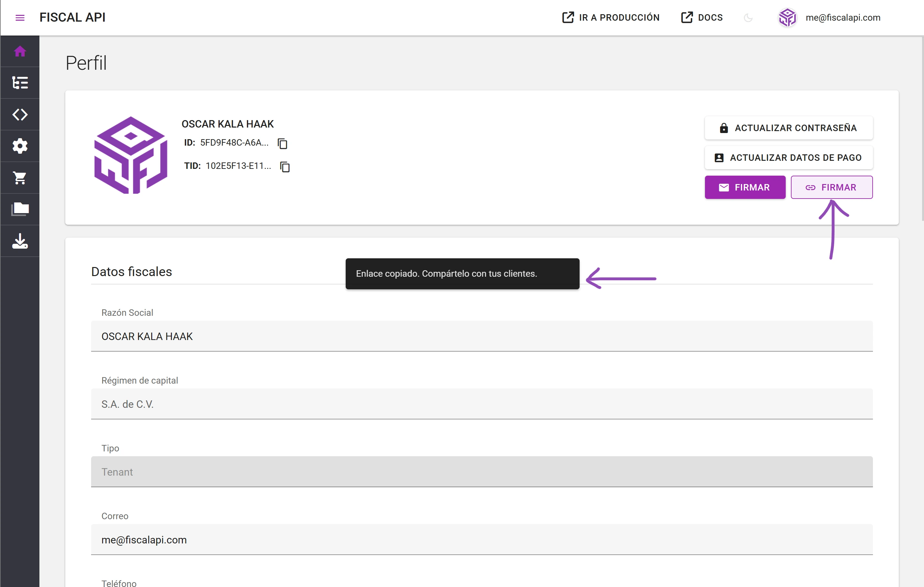Open the folder sidebar icon
This screenshot has width=924, height=587.
tap(20, 209)
